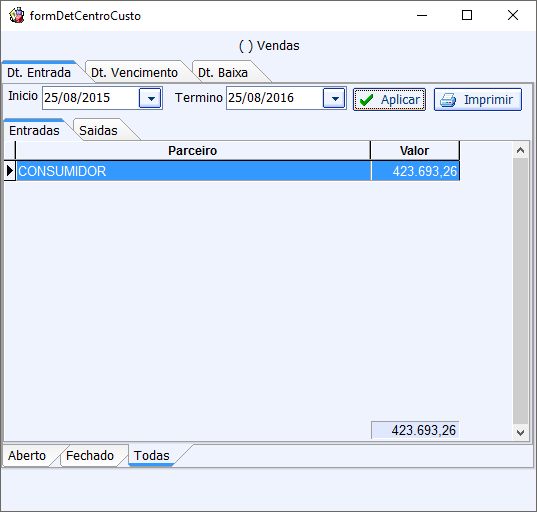The image size is (537, 512).
Task: Select the Dt. Entrada tab
Action: click(x=39, y=72)
